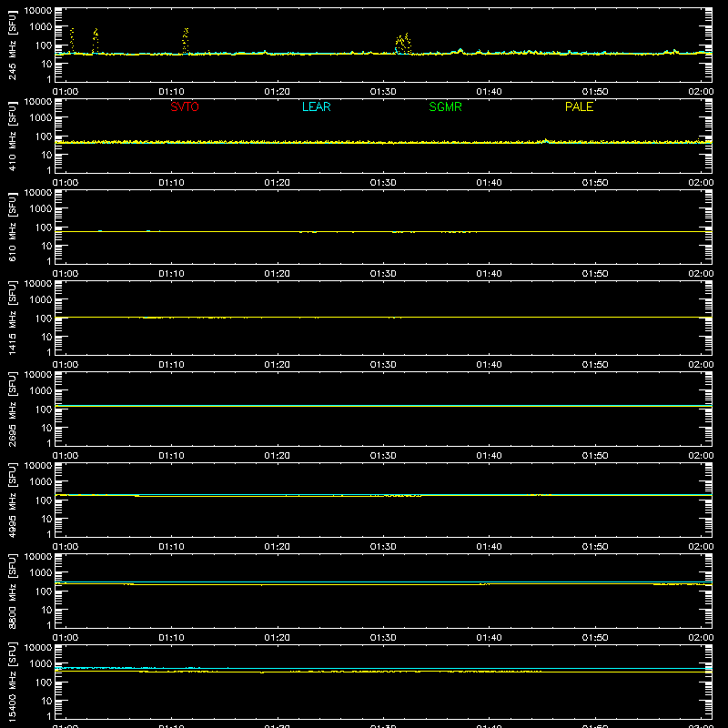
Task: Click the 01:30 label under the 1415 MHz panel
Action: tap(383, 365)
